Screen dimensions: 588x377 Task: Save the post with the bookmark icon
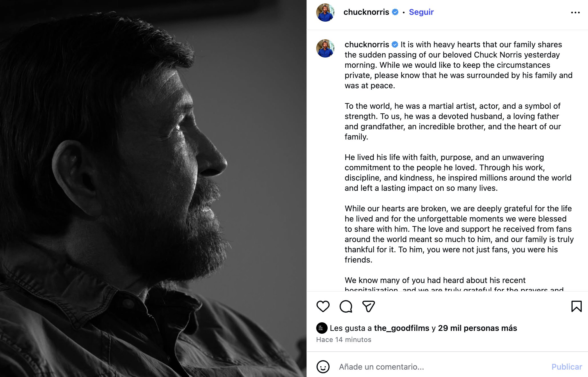576,307
